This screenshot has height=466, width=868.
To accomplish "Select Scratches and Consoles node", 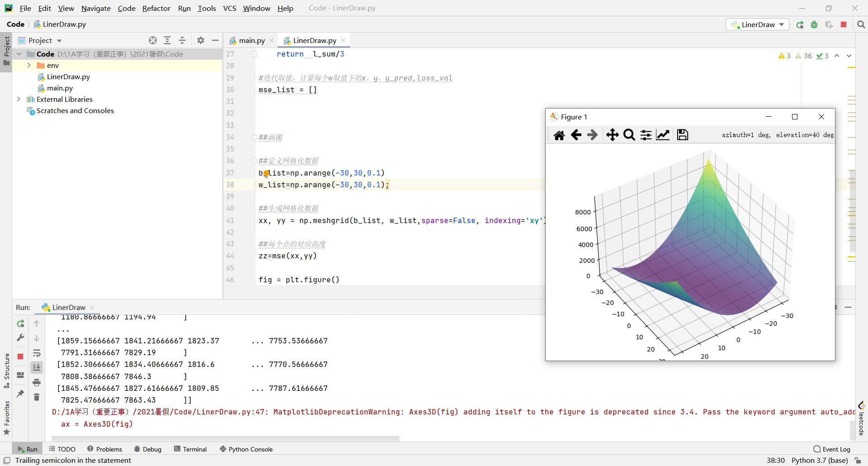I will point(75,110).
